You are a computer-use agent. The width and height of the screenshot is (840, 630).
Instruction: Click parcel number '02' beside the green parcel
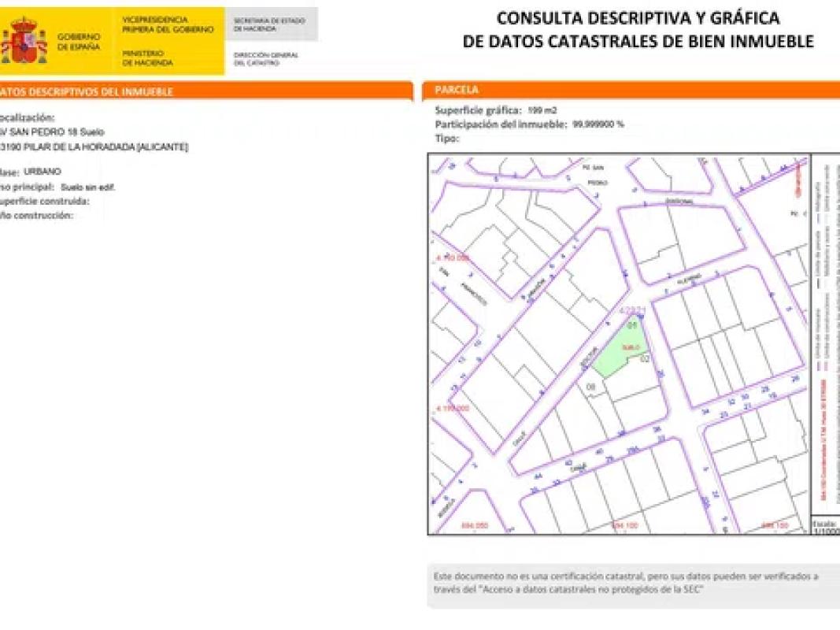[x=645, y=359]
